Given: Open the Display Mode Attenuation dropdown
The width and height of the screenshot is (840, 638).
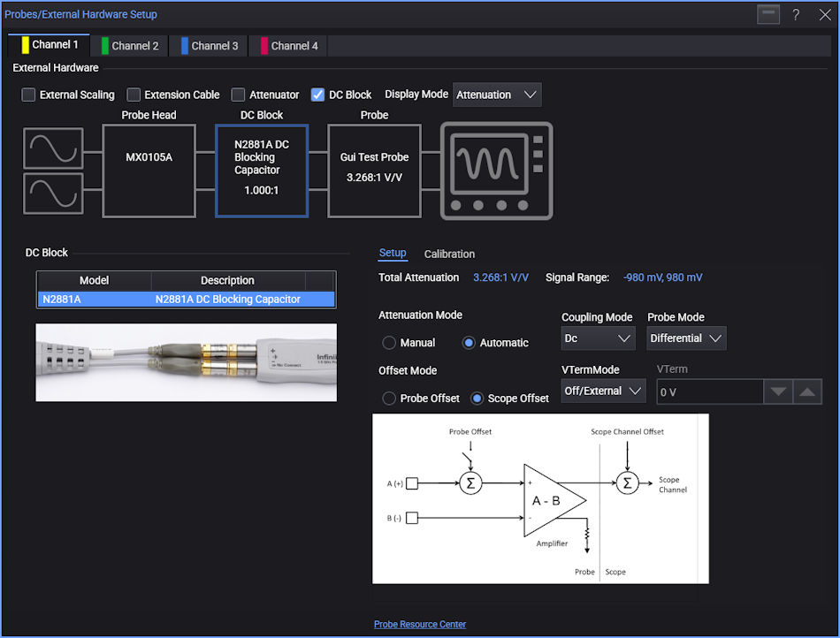Looking at the screenshot, I should coord(497,95).
